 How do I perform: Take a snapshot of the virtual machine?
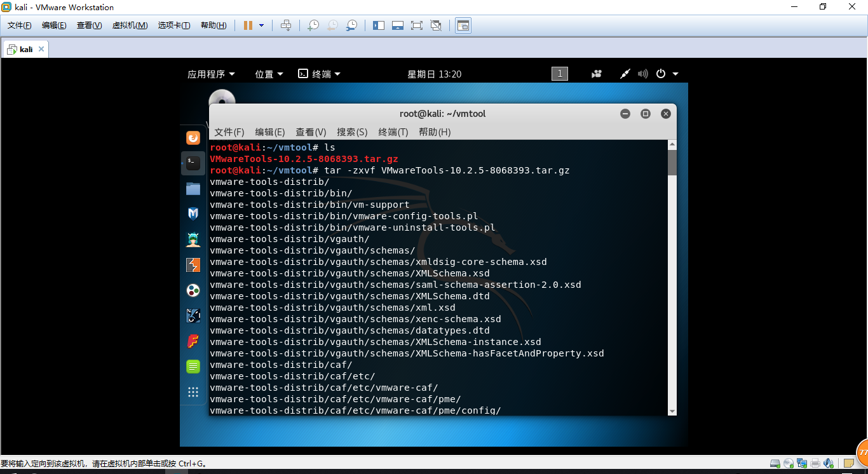click(313, 25)
